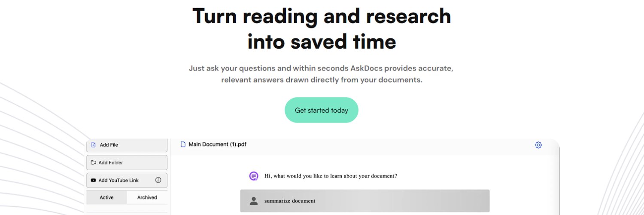Switch to the Active tab
The image size is (644, 215).
(x=106, y=197)
